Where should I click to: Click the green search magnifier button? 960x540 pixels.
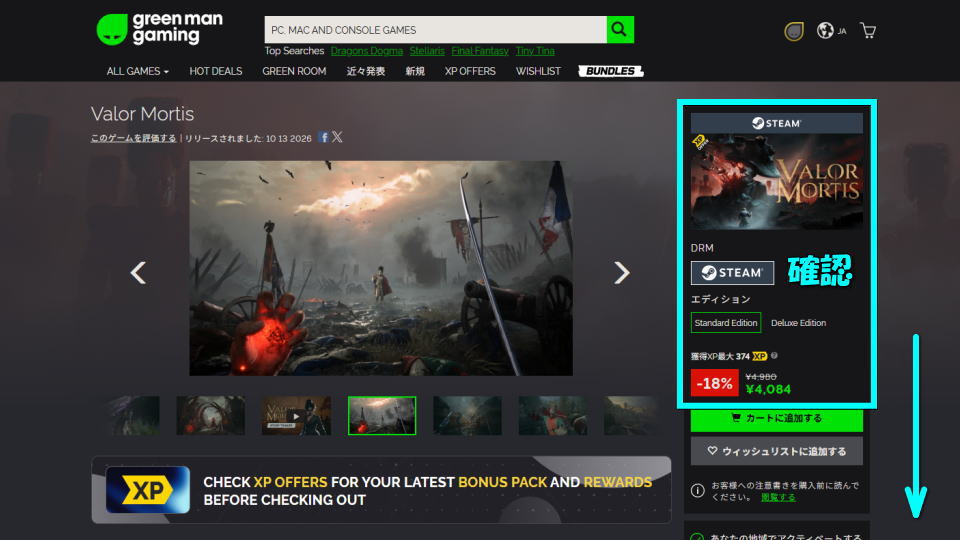pyautogui.click(x=620, y=29)
